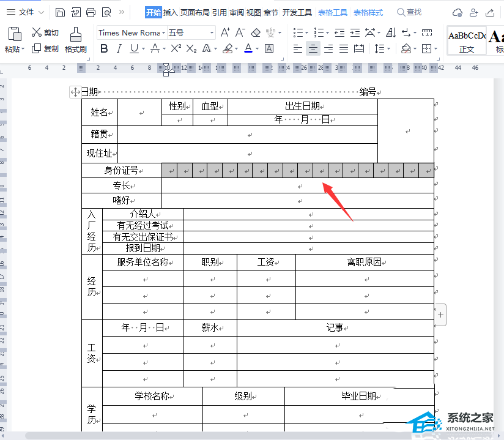Click the shading fill bucket icon
Screen dimensions: 504x440
406,48
